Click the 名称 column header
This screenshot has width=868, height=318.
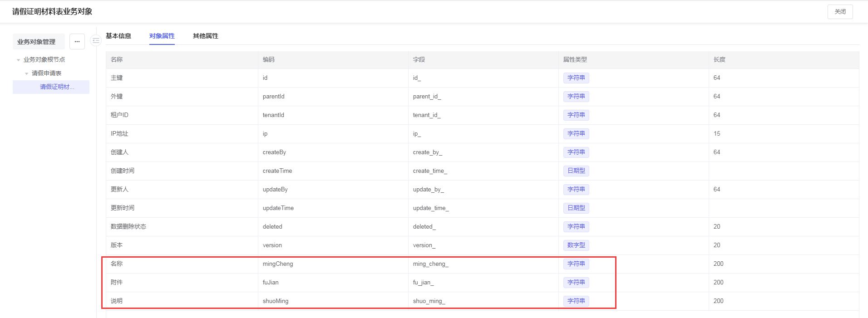[x=117, y=59]
